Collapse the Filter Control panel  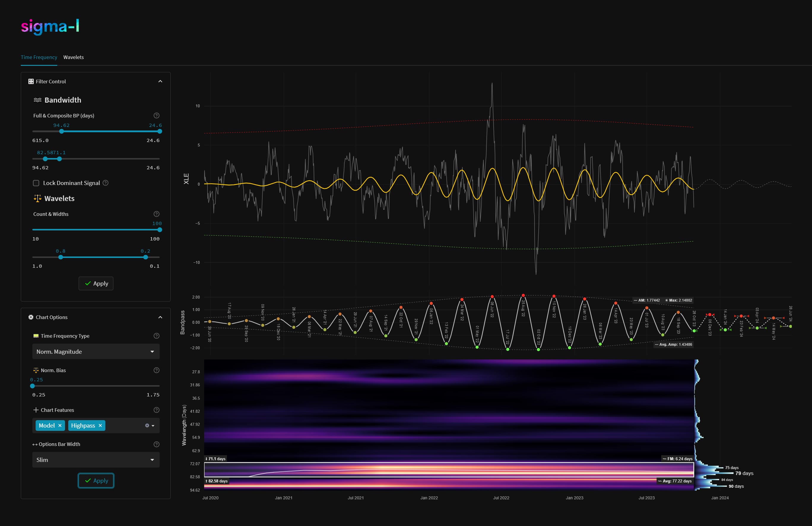[160, 82]
